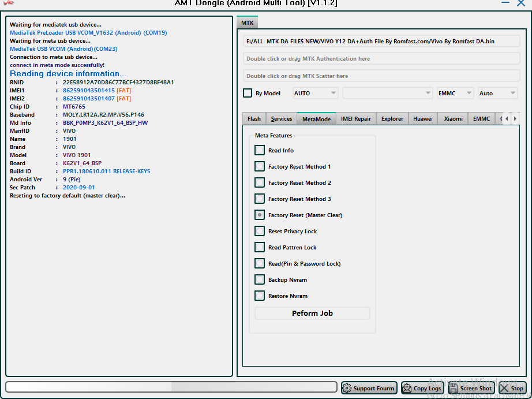The height and width of the screenshot is (399, 532).
Task: Click the X icon on Stop button
Action: pyautogui.click(x=504, y=388)
